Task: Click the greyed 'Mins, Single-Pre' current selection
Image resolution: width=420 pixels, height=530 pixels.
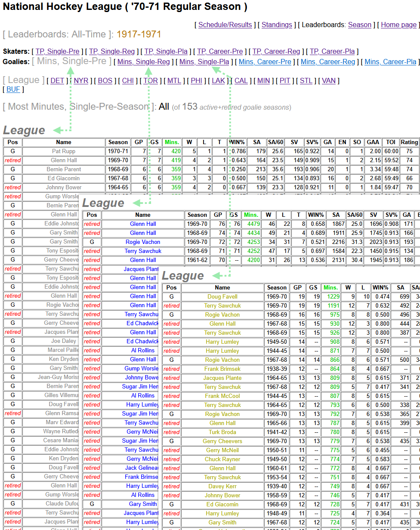Action: tap(71, 61)
